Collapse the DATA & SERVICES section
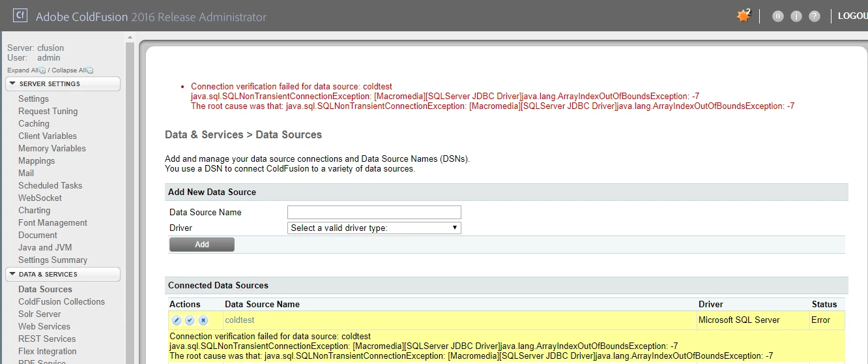This screenshot has width=868, height=364. [63, 274]
